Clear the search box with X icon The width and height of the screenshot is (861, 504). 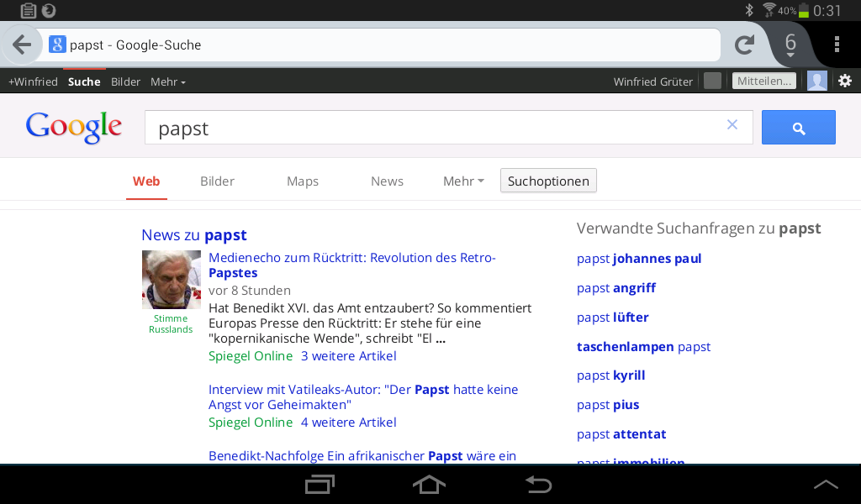(732, 125)
